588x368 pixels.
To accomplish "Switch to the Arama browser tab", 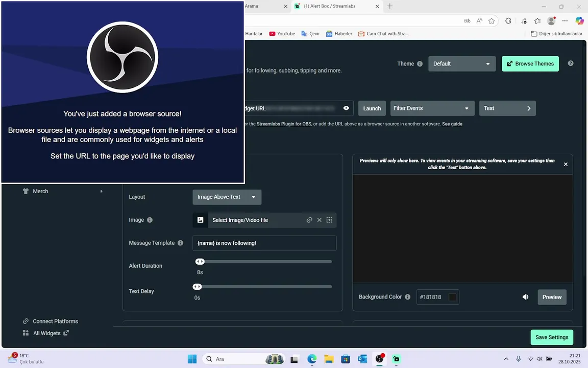I will (x=251, y=6).
